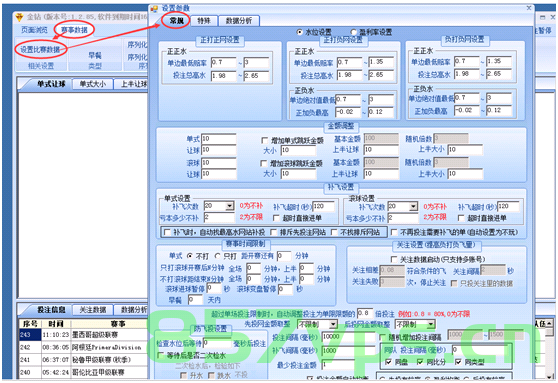Click the bet table scrollbar up arrow
558x383 pixels.
[549, 323]
